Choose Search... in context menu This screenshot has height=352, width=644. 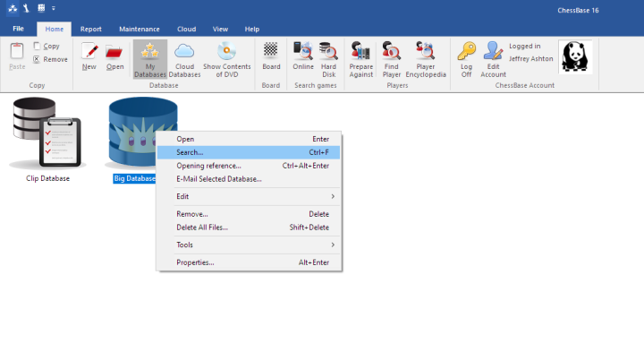(249, 152)
